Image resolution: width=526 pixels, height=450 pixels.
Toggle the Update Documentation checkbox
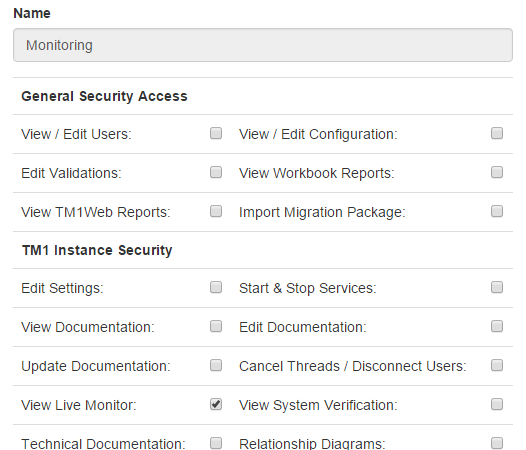216,365
